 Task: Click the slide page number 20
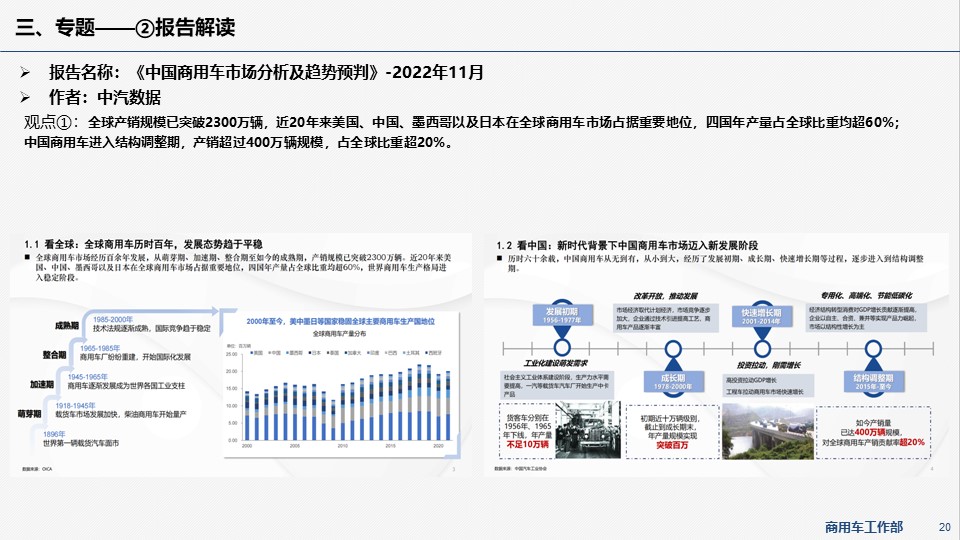945,527
